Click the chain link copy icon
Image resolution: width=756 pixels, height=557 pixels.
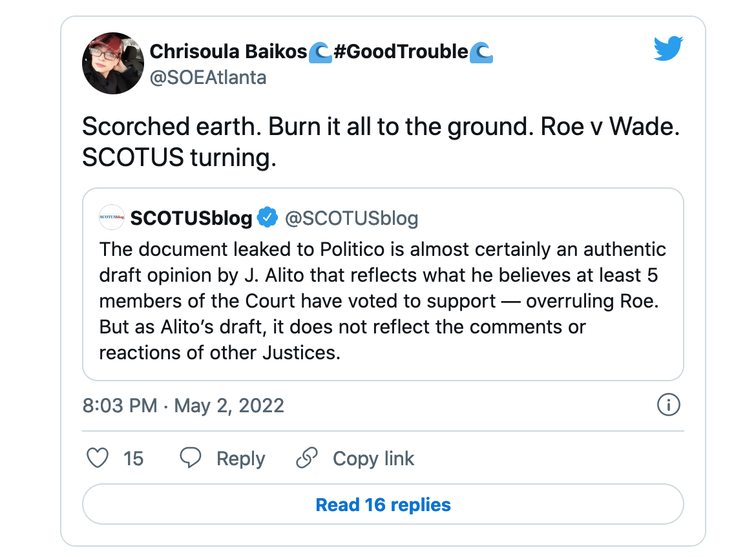(x=307, y=457)
